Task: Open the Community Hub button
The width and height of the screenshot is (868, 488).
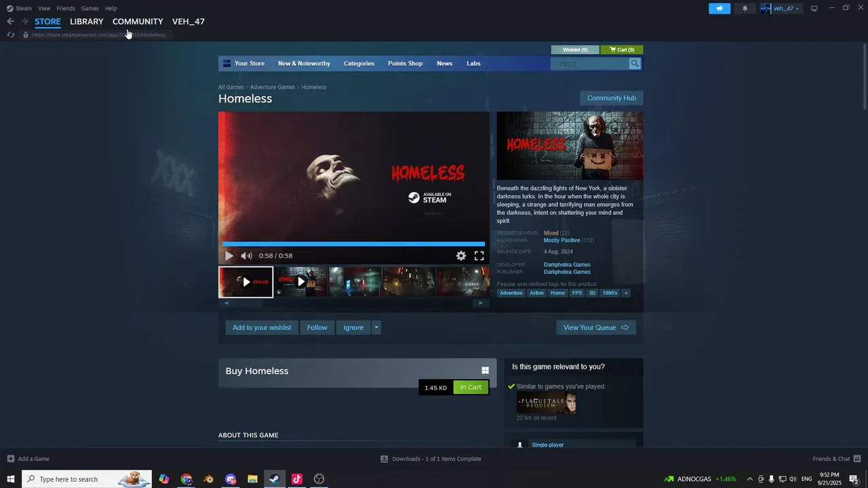Action: 612,98
